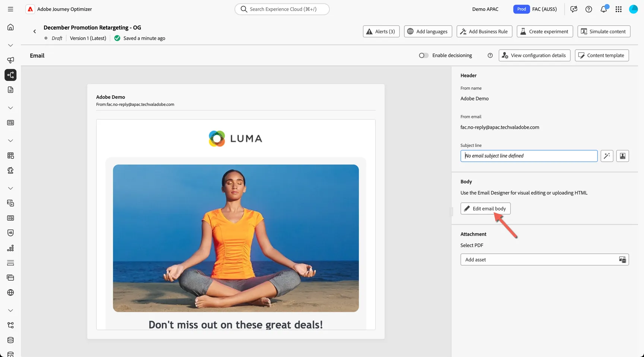644x357 pixels.
Task: Click the back arrow beside campaign title
Action: coord(35,32)
